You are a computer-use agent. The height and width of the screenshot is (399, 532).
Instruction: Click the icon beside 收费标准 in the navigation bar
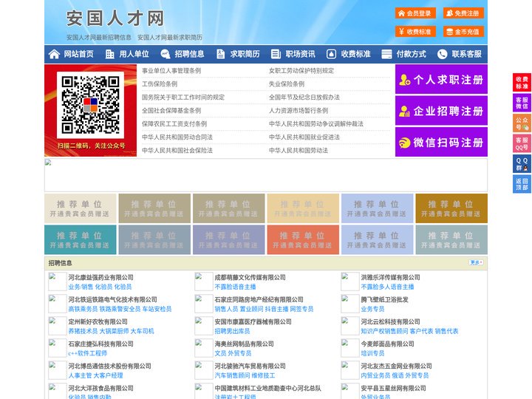point(331,54)
